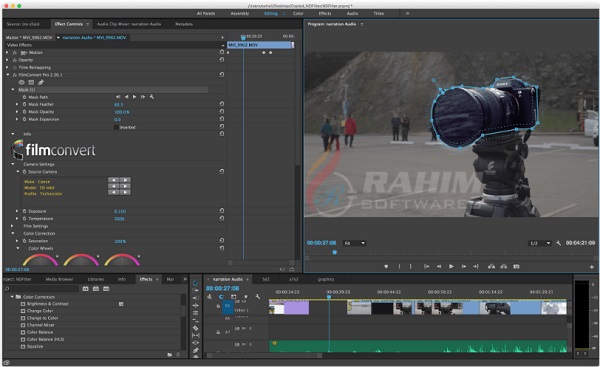Viewport: 600px width, 367px height.
Task: Add marker in Program monitor
Action: (386, 266)
